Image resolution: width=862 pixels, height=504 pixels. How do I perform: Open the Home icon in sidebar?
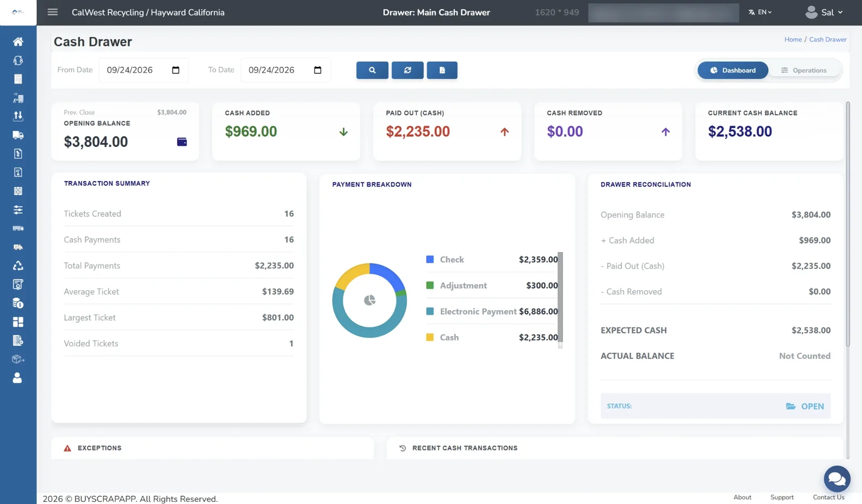click(x=18, y=41)
